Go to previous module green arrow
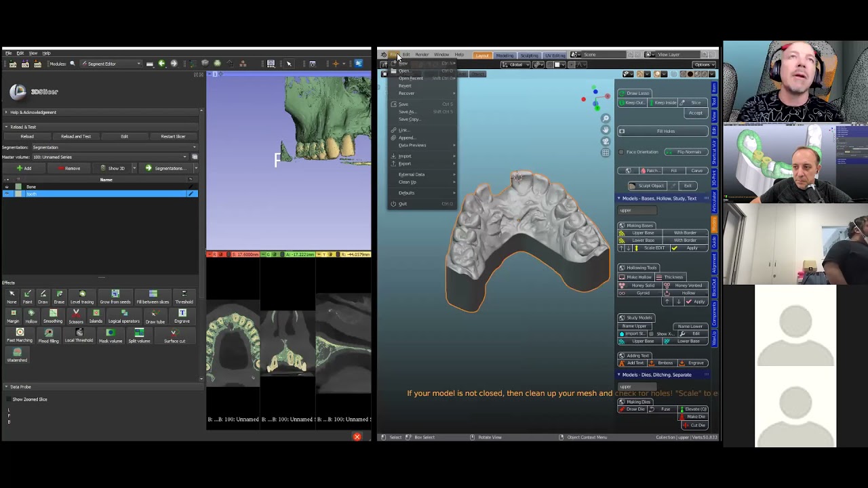868x488 pixels. coord(161,64)
